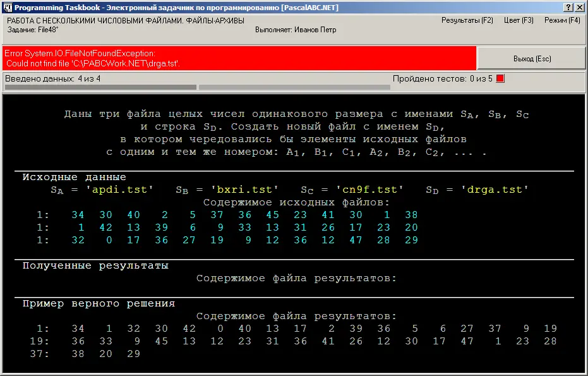Viewport: 588px width, 376px height.
Task: Click the red FileNotFoundException error panel
Action: (x=239, y=58)
